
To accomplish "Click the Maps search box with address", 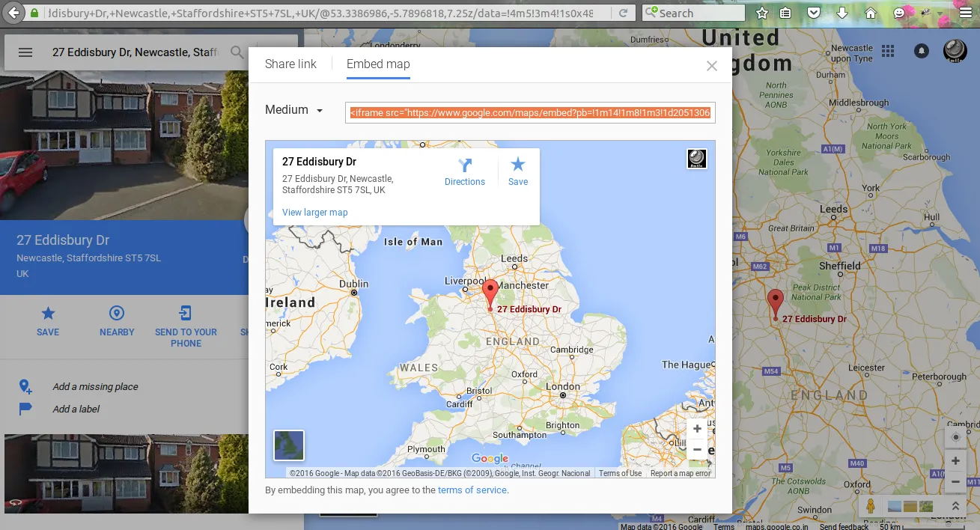I will tap(135, 52).
